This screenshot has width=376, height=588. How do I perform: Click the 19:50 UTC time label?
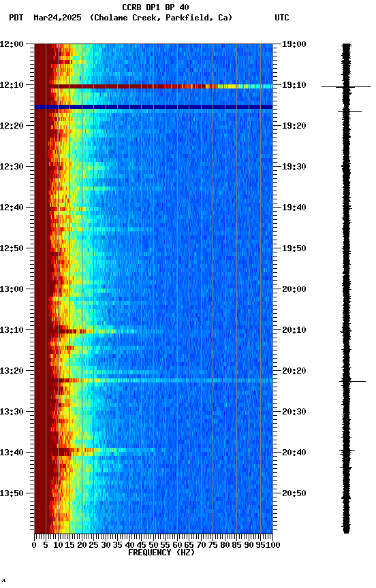tap(294, 248)
